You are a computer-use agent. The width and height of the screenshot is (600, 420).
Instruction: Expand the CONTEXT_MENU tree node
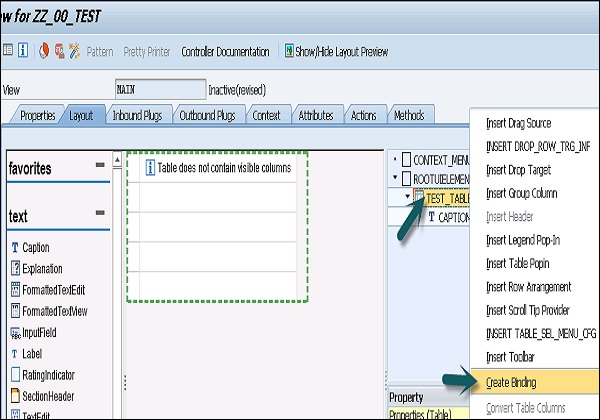click(x=396, y=160)
